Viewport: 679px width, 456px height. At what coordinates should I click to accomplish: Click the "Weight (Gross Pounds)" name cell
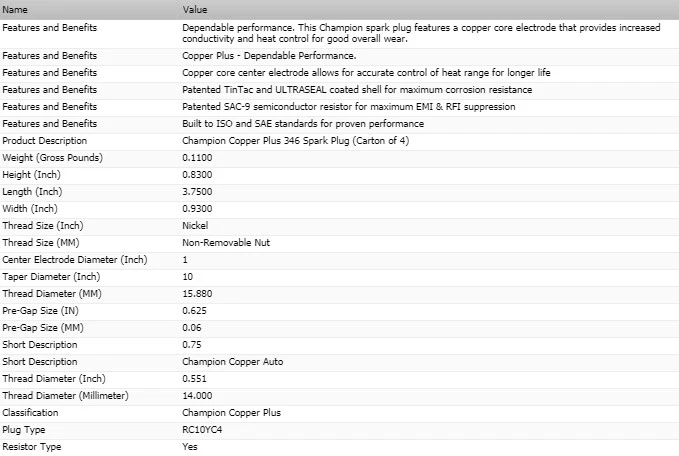click(x=52, y=158)
